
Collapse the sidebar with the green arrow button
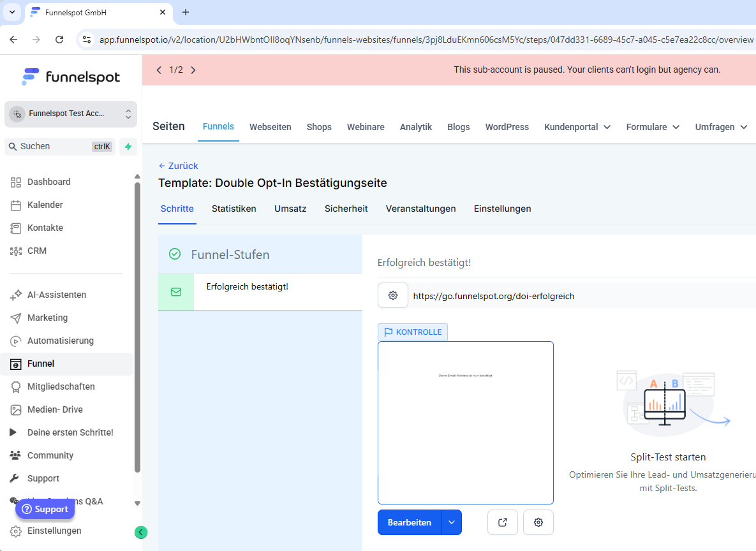coord(141,533)
